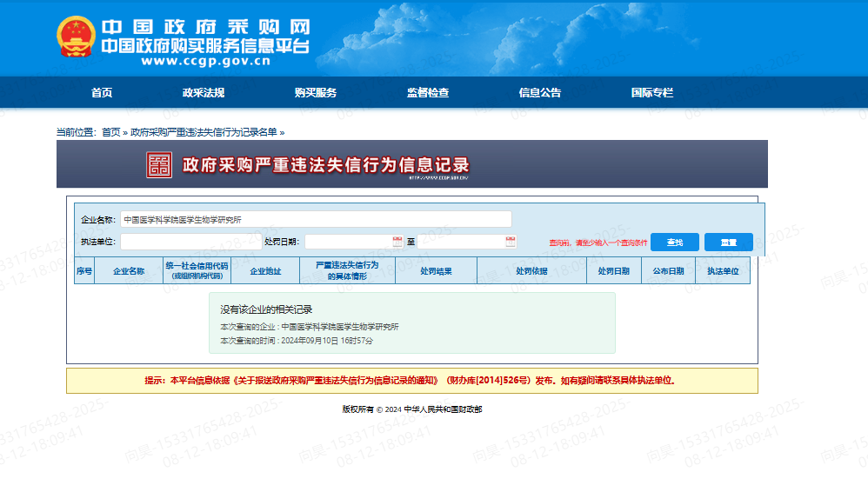Click 首页 breadcrumb link
Viewport: 868px width, 492px height.
[110, 132]
